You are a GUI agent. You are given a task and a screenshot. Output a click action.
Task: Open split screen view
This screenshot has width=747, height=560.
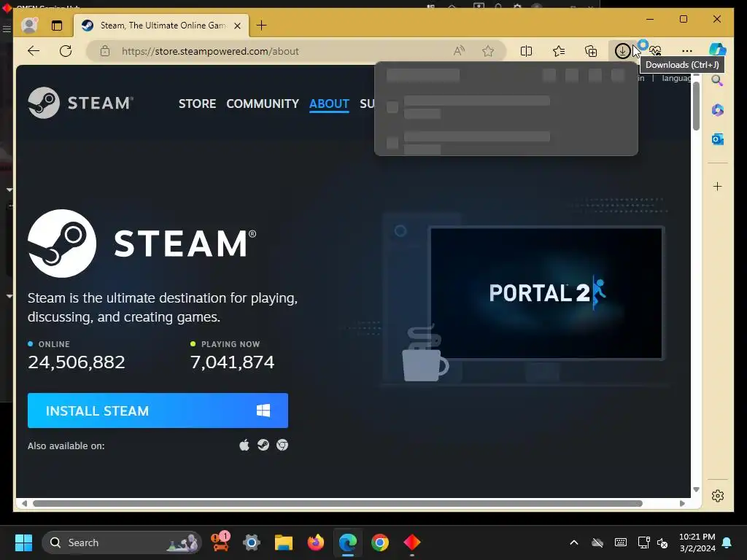coord(527,51)
